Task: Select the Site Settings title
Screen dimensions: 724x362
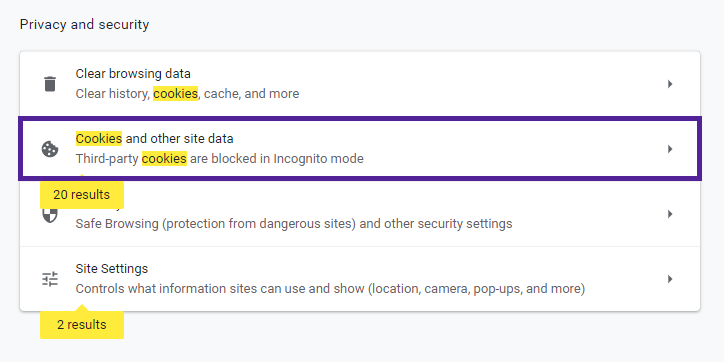Action: 112,269
